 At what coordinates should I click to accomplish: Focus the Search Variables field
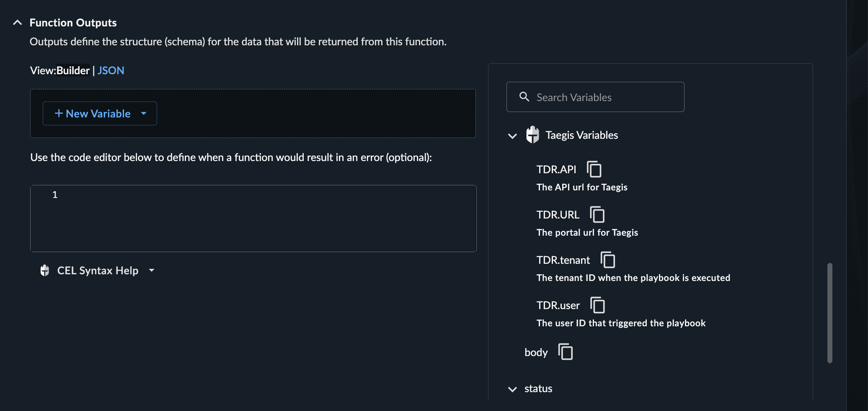(595, 97)
